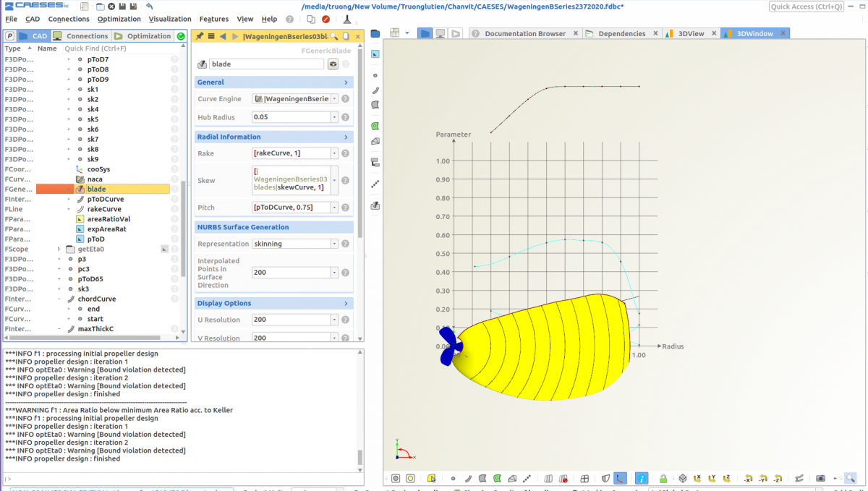Click the green lock icon in view toolbar
This screenshot has width=868, height=491.
coord(663,478)
